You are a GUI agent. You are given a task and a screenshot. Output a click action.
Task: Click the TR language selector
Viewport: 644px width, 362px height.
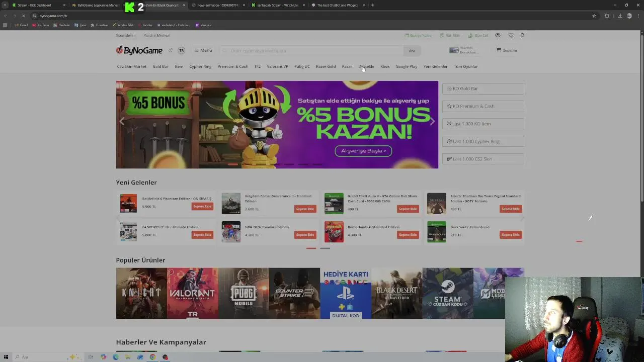coord(181,50)
